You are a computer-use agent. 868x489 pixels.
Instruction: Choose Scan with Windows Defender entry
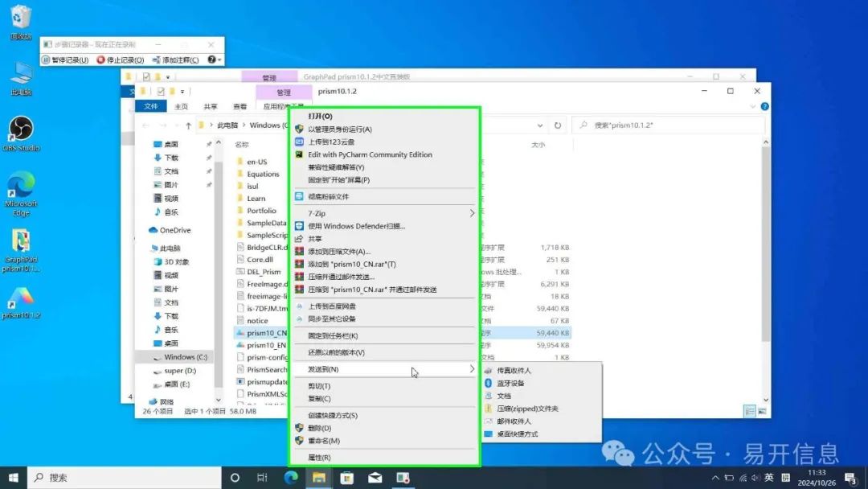coord(383,226)
